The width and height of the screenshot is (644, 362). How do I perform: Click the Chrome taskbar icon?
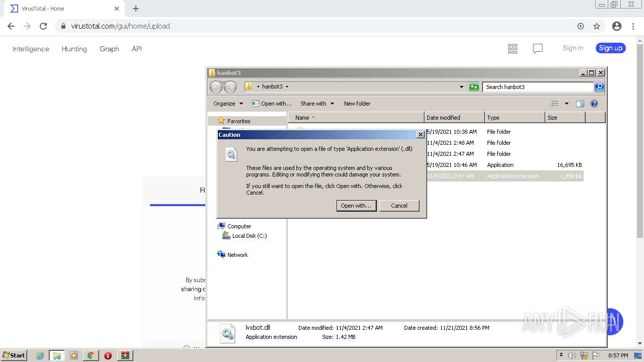pos(91,355)
